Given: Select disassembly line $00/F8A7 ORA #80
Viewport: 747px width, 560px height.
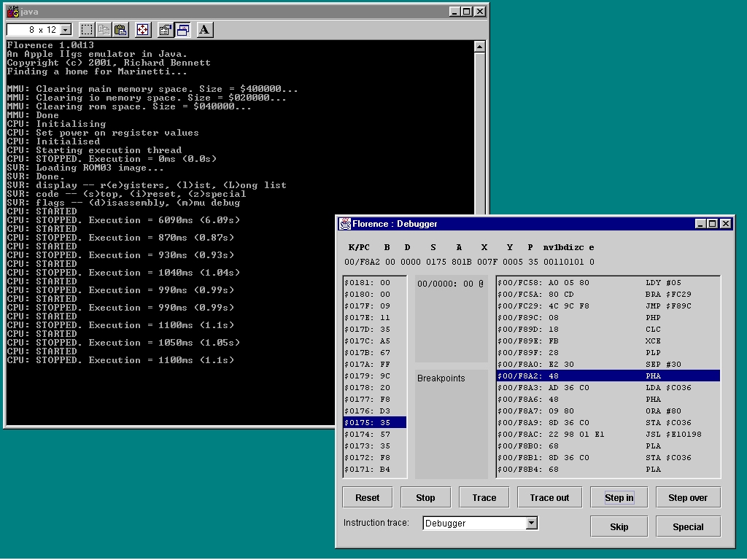Looking at the screenshot, I should pos(608,411).
